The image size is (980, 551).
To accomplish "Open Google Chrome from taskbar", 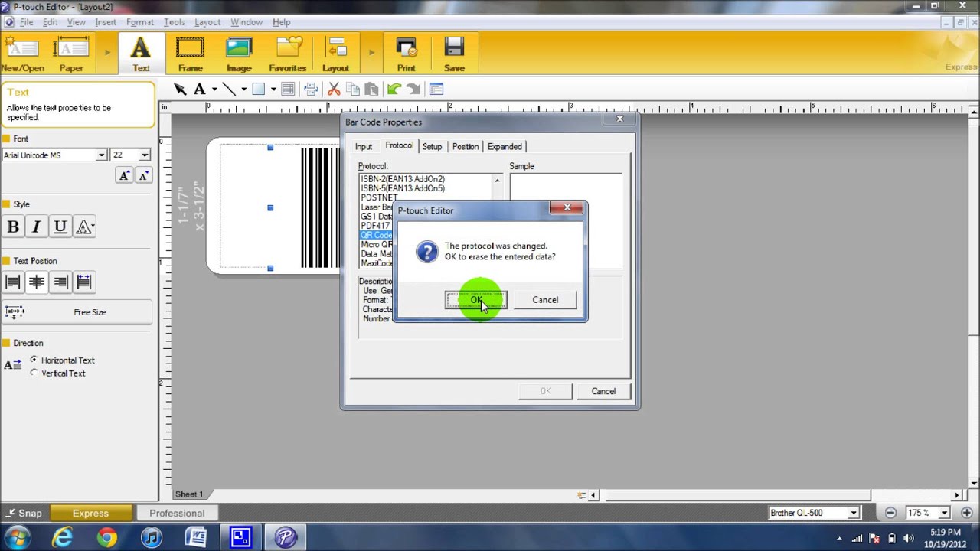I will tap(106, 538).
